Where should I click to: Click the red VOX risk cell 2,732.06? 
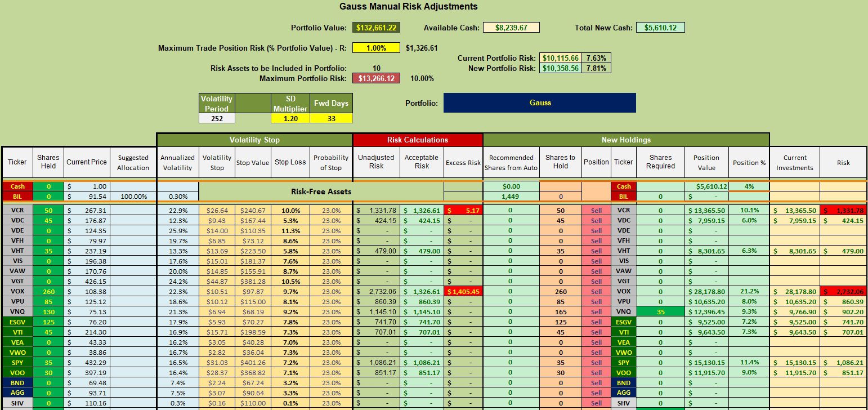pyautogui.click(x=843, y=291)
